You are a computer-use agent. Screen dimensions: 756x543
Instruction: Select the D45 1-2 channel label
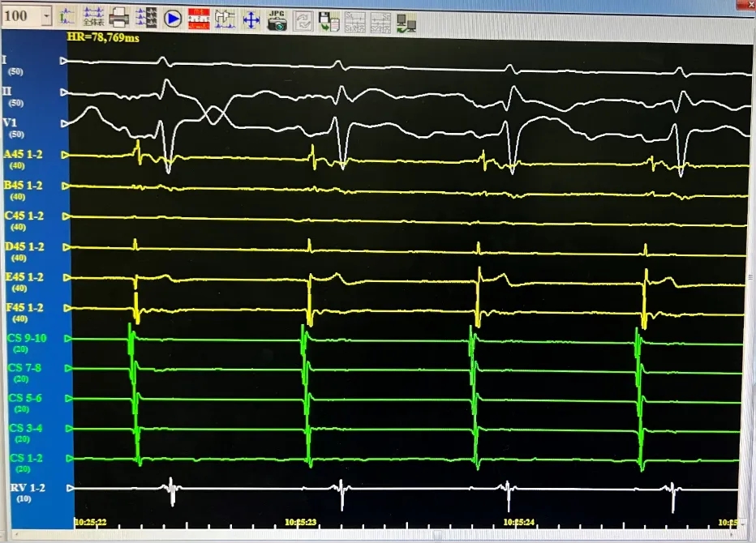(x=24, y=246)
